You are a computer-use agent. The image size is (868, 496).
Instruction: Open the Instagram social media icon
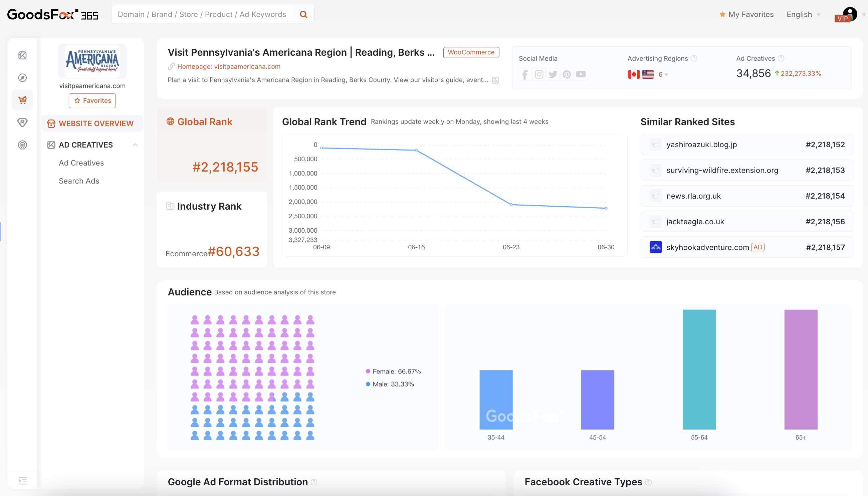click(x=539, y=74)
